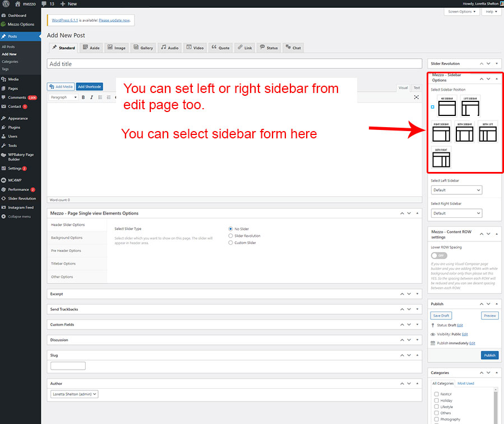Toggle the Lower ROW Spacing switch
This screenshot has width=504, height=424.
pyautogui.click(x=439, y=255)
